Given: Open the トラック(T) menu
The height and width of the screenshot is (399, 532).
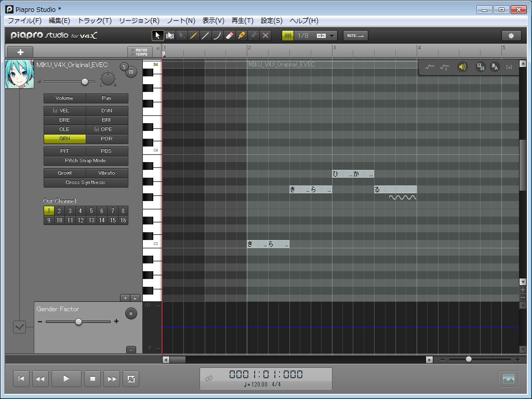Looking at the screenshot, I should 95,21.
